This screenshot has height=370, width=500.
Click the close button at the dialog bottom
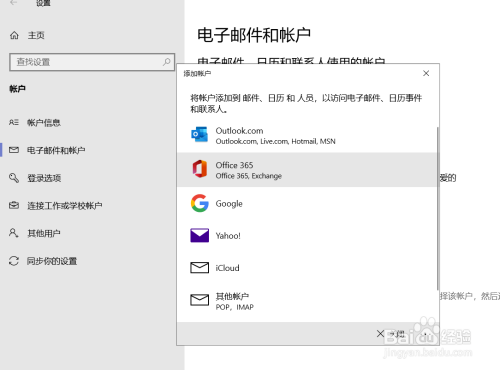click(391, 333)
